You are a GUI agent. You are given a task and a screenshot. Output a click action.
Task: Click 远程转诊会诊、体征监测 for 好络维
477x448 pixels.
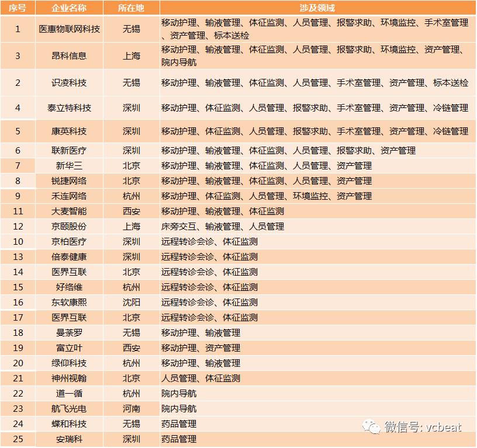click(x=210, y=287)
